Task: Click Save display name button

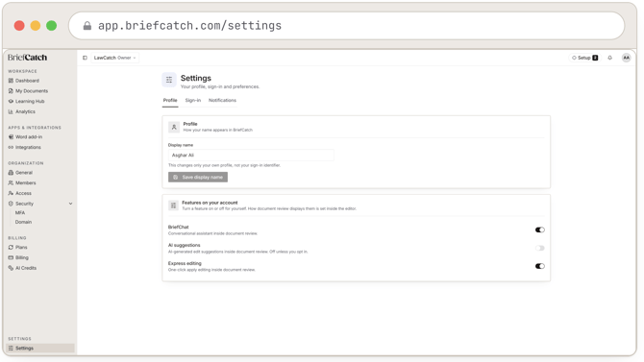Action: (x=198, y=177)
